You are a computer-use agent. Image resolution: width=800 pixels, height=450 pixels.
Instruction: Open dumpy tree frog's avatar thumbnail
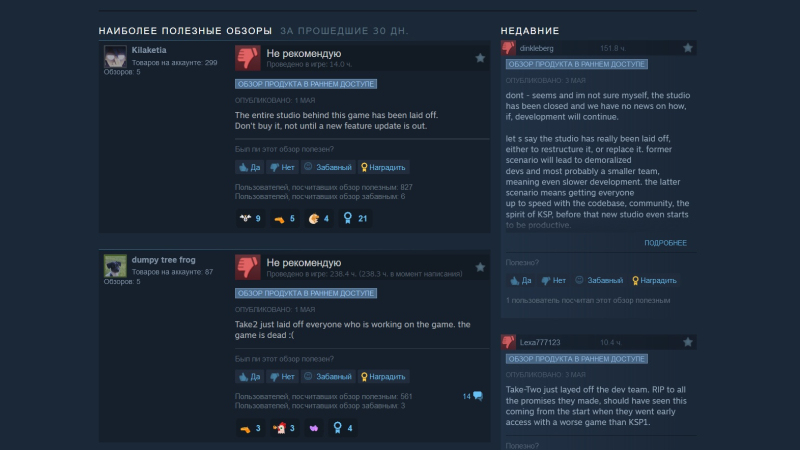click(x=115, y=266)
